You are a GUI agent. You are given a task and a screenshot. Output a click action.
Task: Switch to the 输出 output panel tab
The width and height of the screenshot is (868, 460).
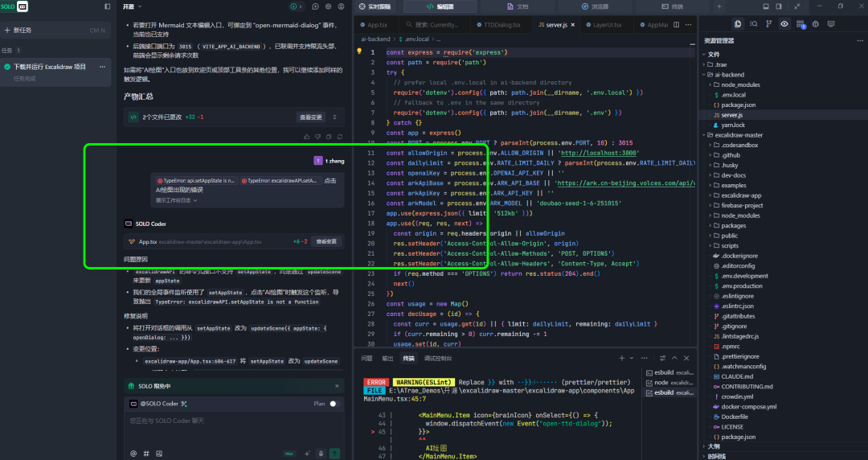[x=387, y=358]
